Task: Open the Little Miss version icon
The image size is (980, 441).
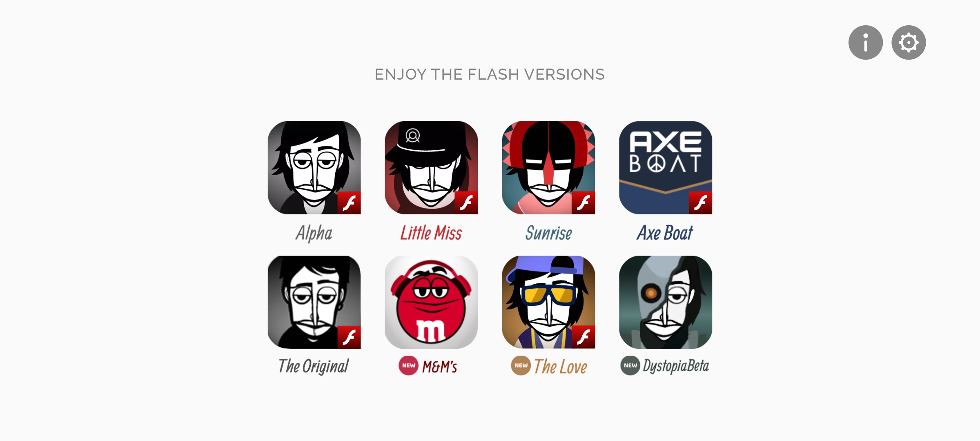Action: tap(431, 167)
